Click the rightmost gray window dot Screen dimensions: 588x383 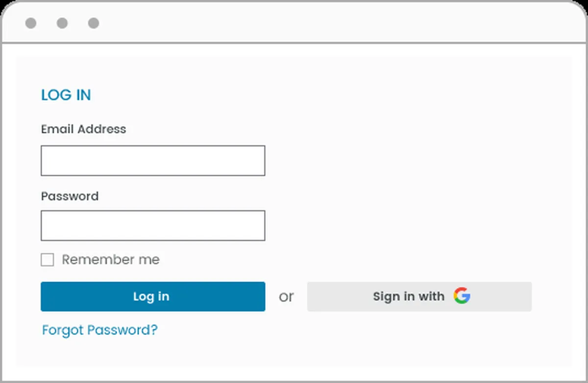tap(94, 23)
